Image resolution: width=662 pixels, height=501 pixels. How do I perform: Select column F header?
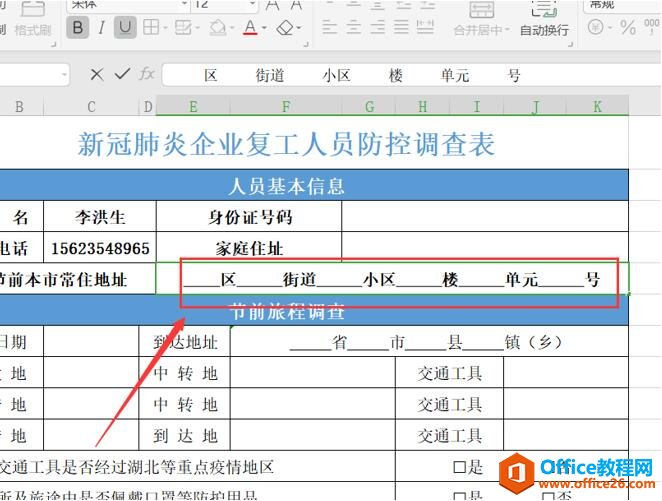coord(286,106)
